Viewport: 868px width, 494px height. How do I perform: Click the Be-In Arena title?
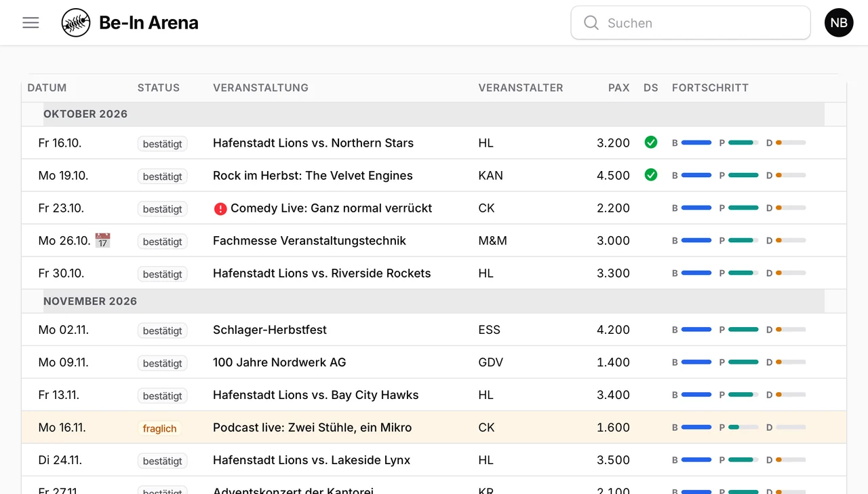pos(149,22)
